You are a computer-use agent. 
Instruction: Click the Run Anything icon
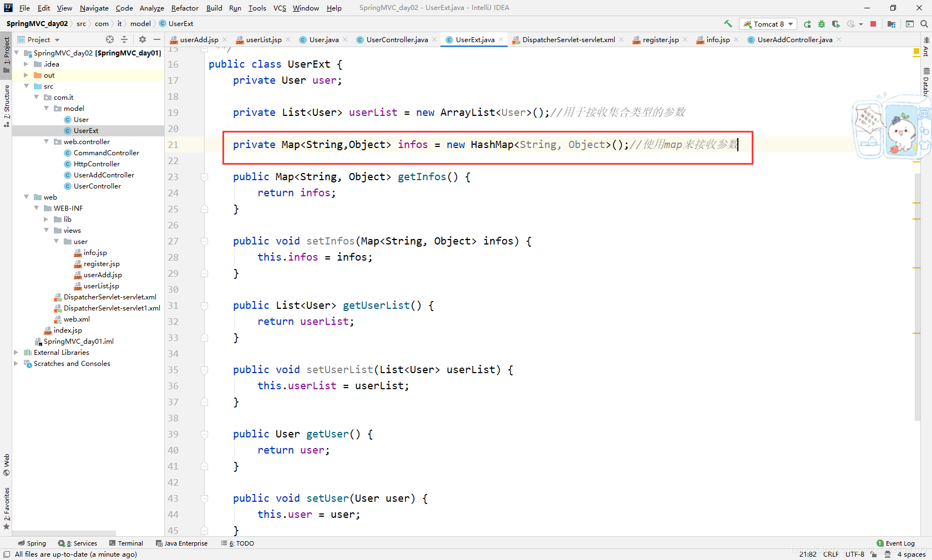910,24
